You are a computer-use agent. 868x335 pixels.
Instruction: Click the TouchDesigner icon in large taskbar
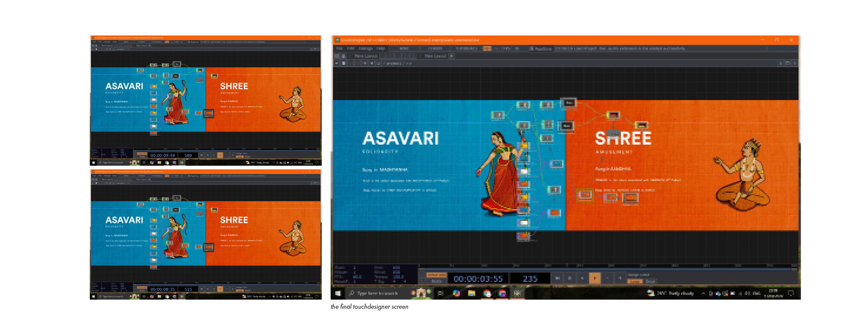tap(517, 293)
